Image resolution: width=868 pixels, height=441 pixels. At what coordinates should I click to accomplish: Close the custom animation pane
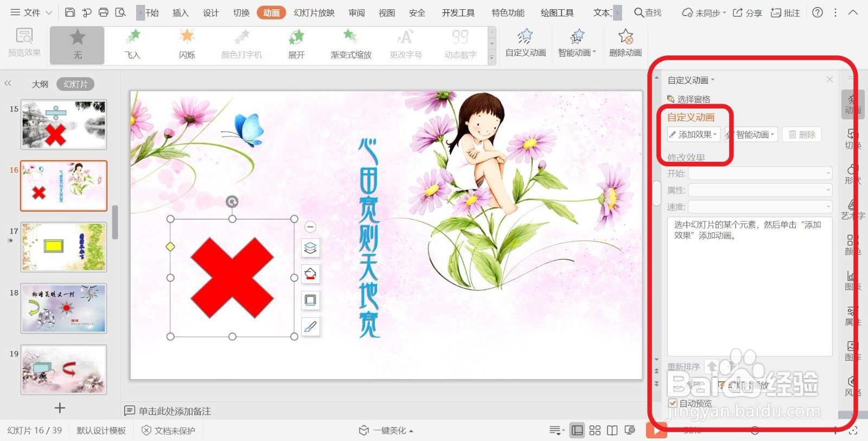829,79
